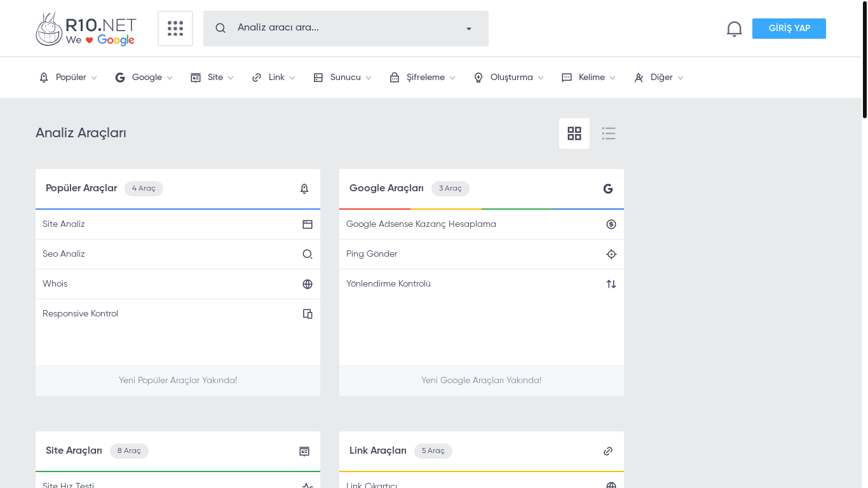Expand the Popüler menu chevron
This screenshot has height=488, width=868.
point(94,78)
